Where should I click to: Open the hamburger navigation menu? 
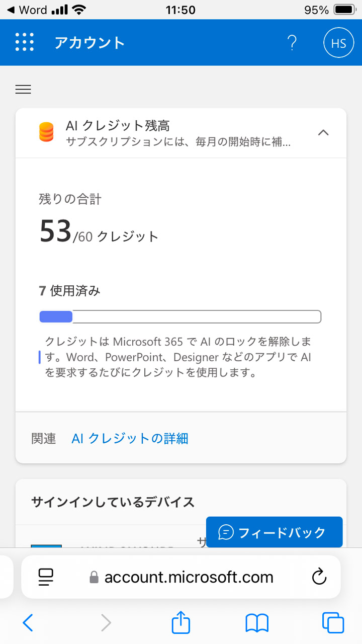point(23,90)
